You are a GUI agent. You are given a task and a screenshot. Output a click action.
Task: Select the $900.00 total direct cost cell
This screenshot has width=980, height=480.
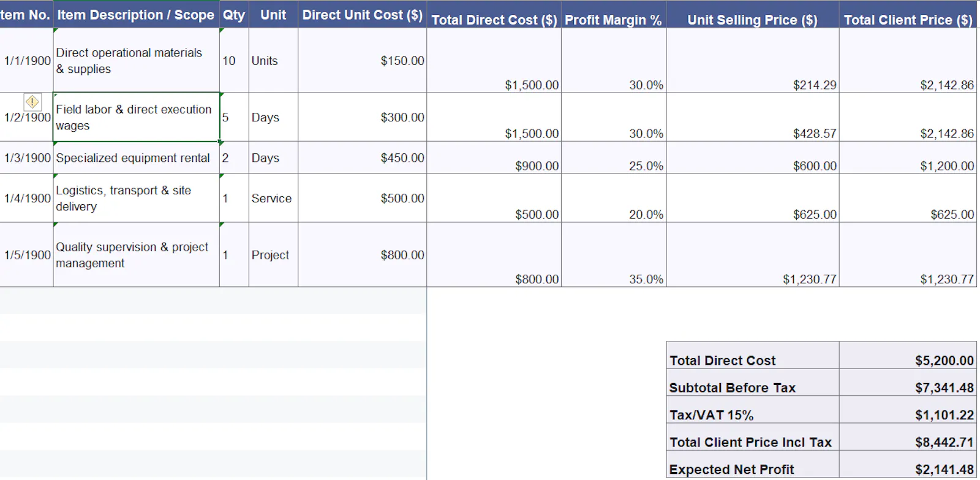tap(494, 158)
